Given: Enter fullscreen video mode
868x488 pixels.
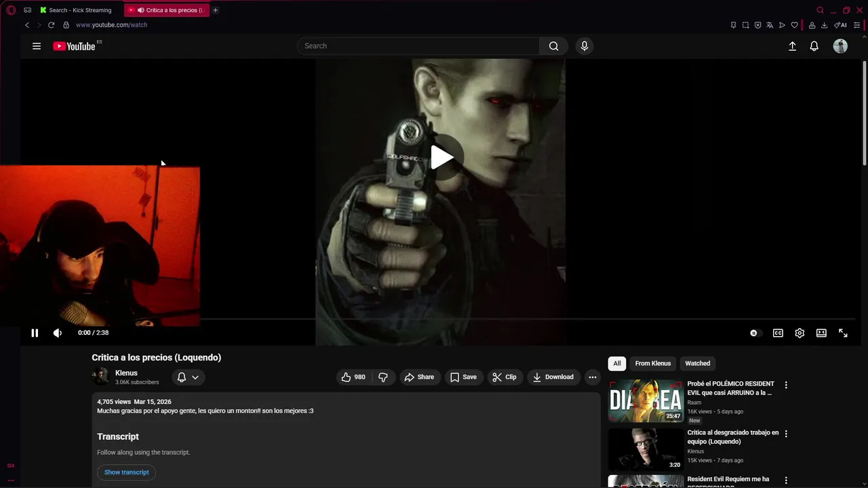Looking at the screenshot, I should click(x=843, y=333).
